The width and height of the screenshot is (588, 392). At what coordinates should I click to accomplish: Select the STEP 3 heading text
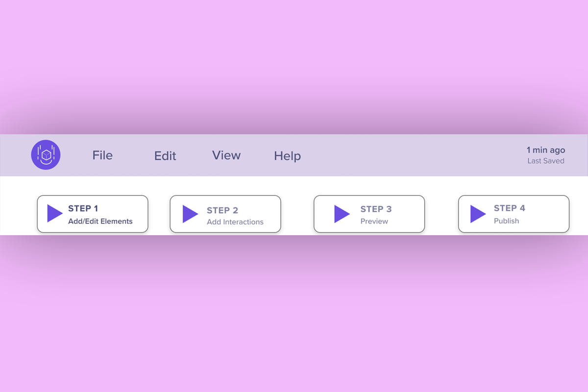376,209
